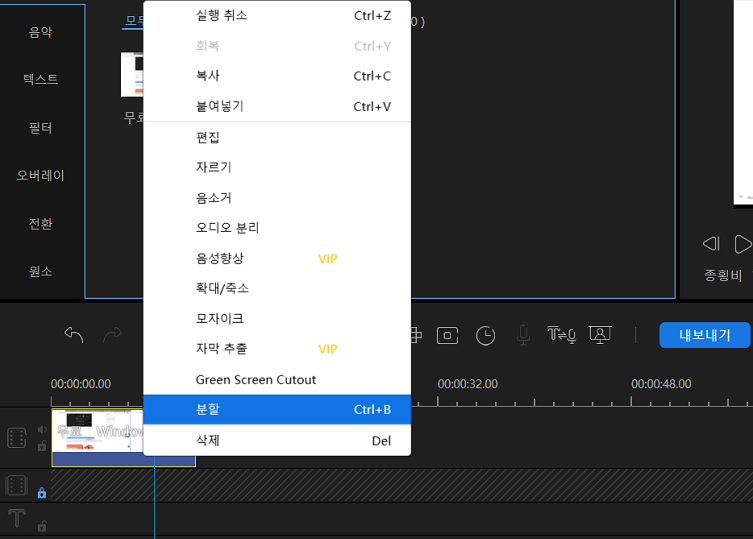Open the text-to-speech conversion icon

562,335
